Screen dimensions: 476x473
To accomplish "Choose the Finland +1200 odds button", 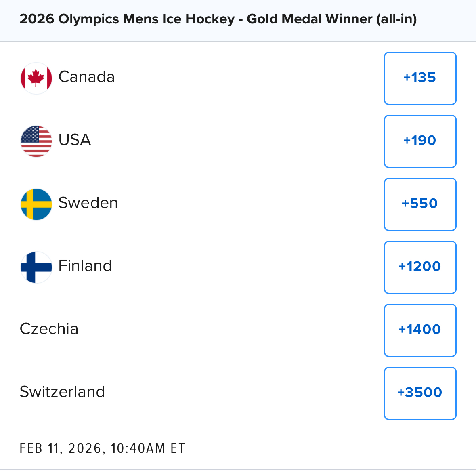I will click(x=420, y=267).
